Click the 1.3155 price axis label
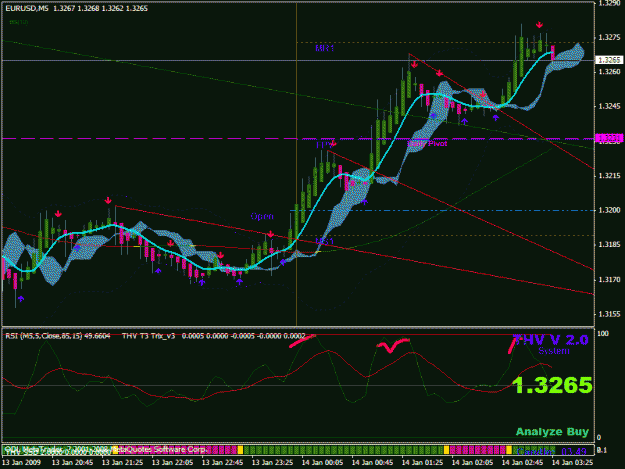This screenshot has height=469, width=625. pyautogui.click(x=609, y=314)
